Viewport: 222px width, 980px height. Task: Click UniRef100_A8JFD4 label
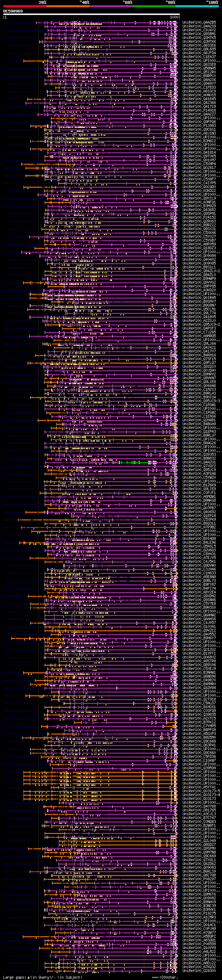(x=199, y=53)
